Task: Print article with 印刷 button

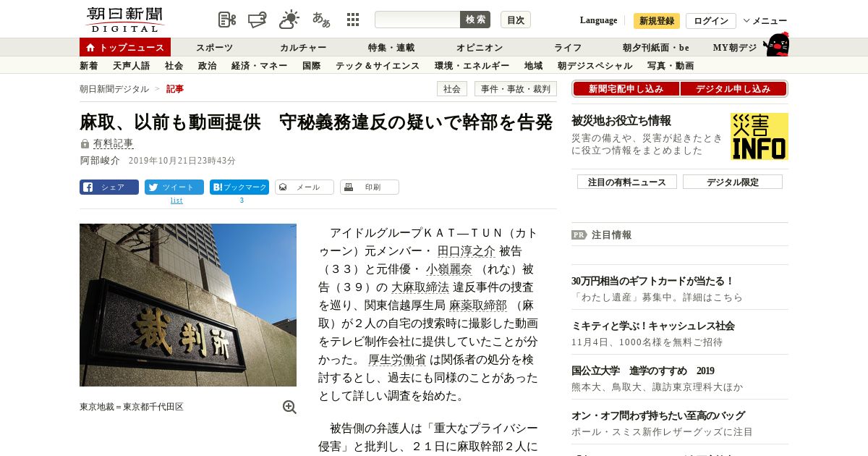Action: (x=370, y=187)
